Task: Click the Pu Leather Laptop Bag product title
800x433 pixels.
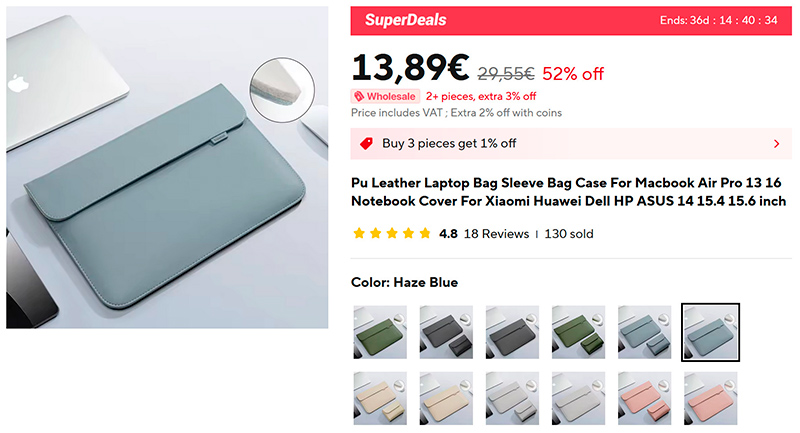Action: click(x=567, y=192)
